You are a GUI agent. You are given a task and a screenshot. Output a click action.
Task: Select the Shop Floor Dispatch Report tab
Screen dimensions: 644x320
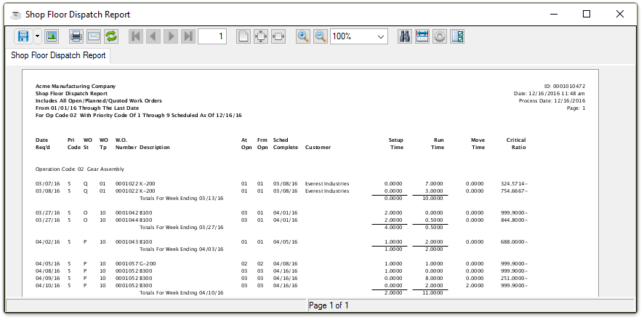(58, 55)
